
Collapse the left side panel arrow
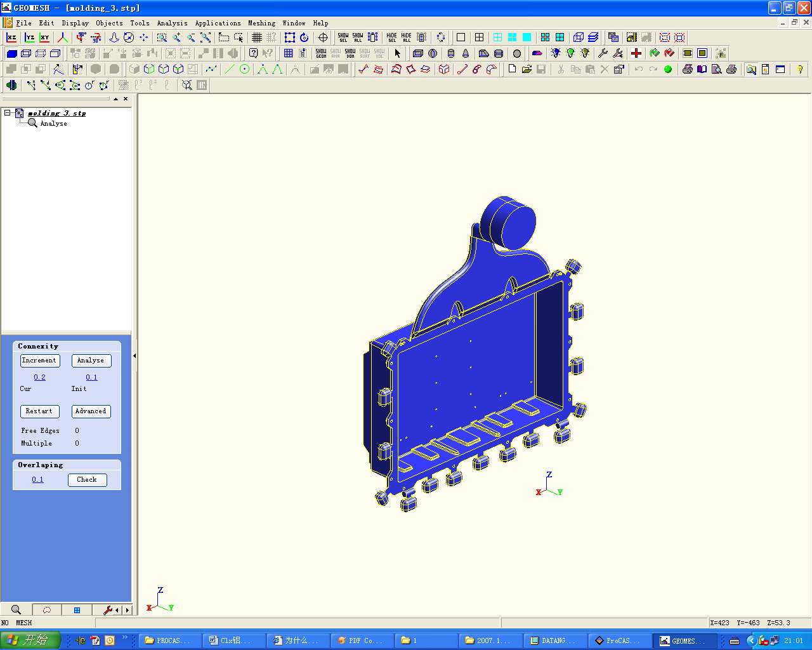(x=134, y=356)
